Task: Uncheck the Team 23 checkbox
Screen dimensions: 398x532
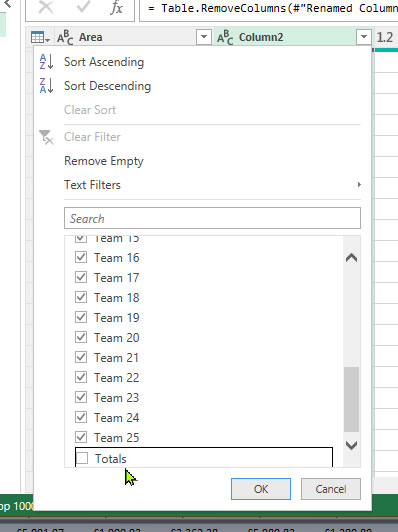Action: tap(81, 397)
